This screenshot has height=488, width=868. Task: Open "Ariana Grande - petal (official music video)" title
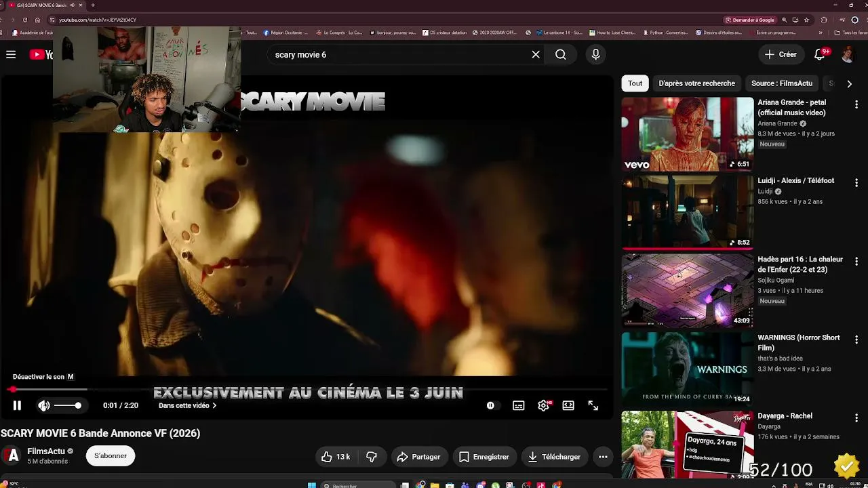[792, 108]
